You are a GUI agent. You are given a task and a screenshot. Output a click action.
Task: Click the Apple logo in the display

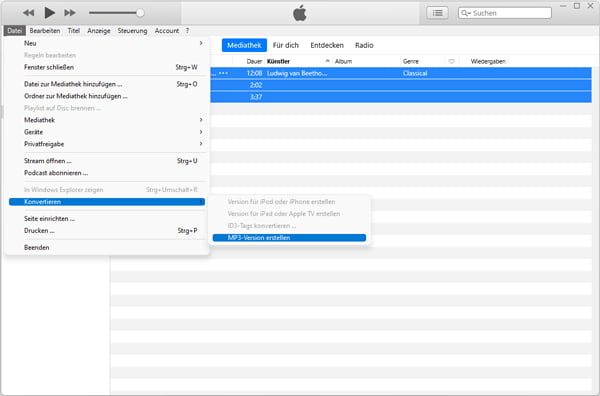[x=300, y=13]
